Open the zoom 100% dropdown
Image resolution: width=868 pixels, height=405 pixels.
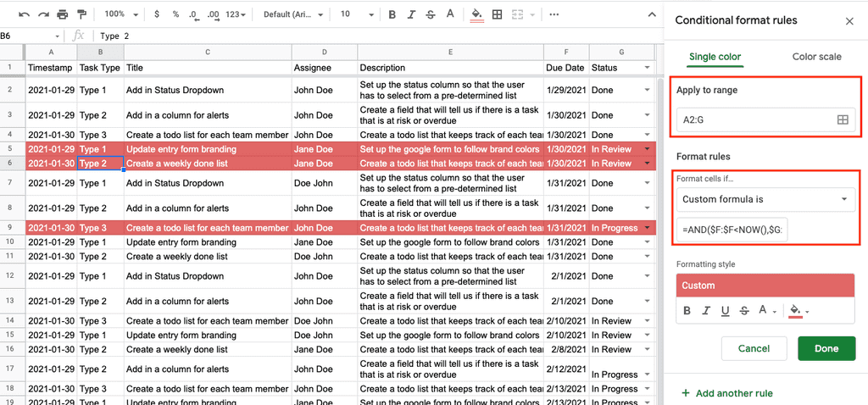pyautogui.click(x=120, y=14)
